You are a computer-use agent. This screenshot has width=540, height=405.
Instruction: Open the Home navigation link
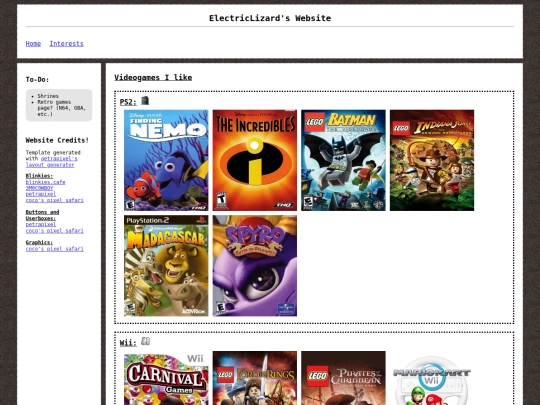pyautogui.click(x=33, y=44)
